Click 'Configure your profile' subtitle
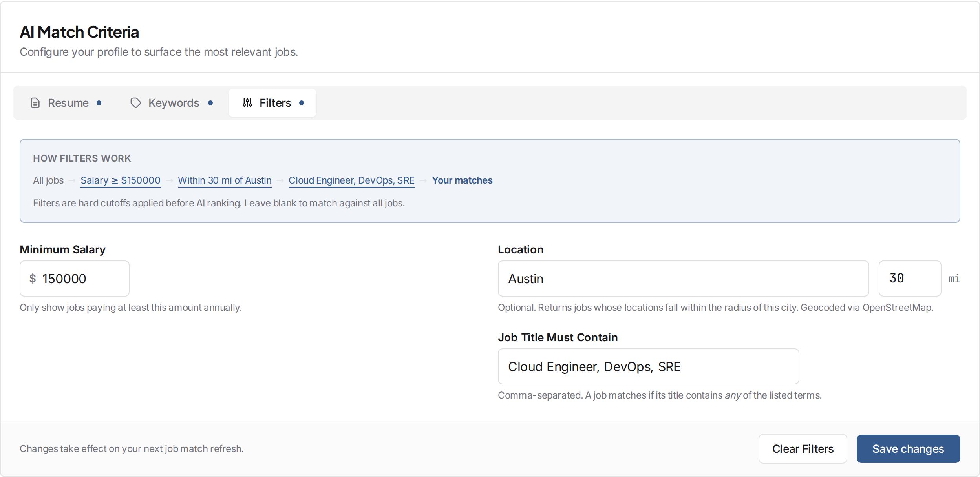 159,52
